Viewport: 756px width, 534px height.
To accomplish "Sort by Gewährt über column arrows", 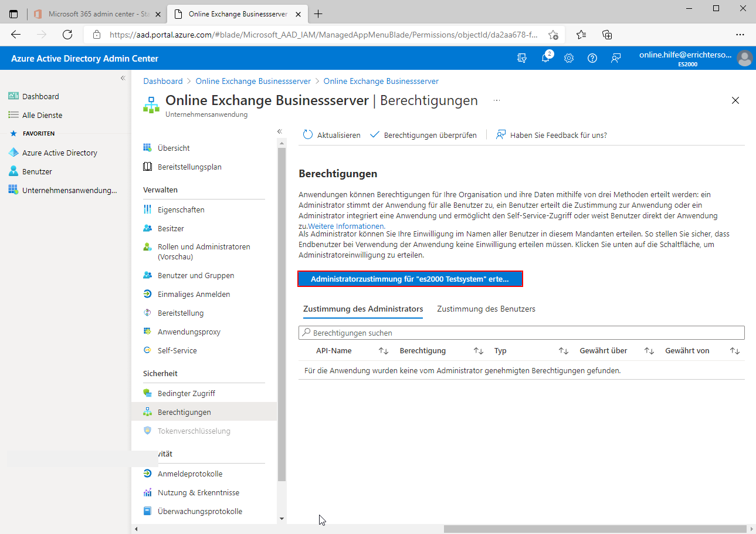I will click(649, 351).
